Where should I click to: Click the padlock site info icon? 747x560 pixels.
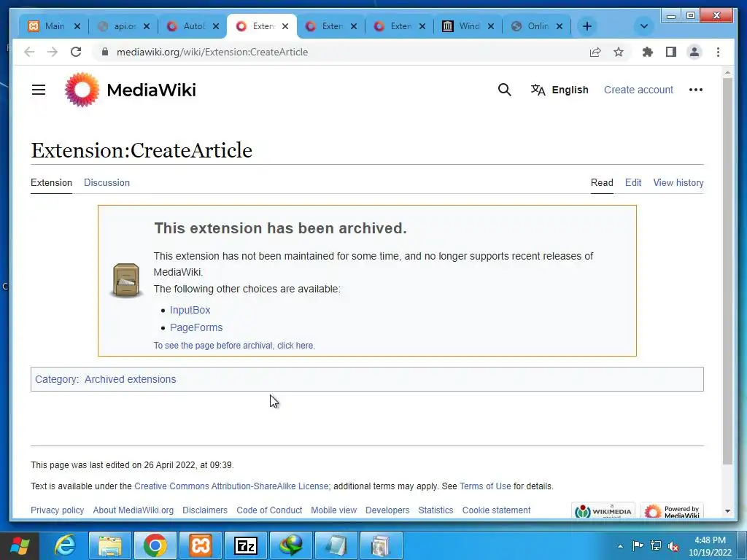105,52
